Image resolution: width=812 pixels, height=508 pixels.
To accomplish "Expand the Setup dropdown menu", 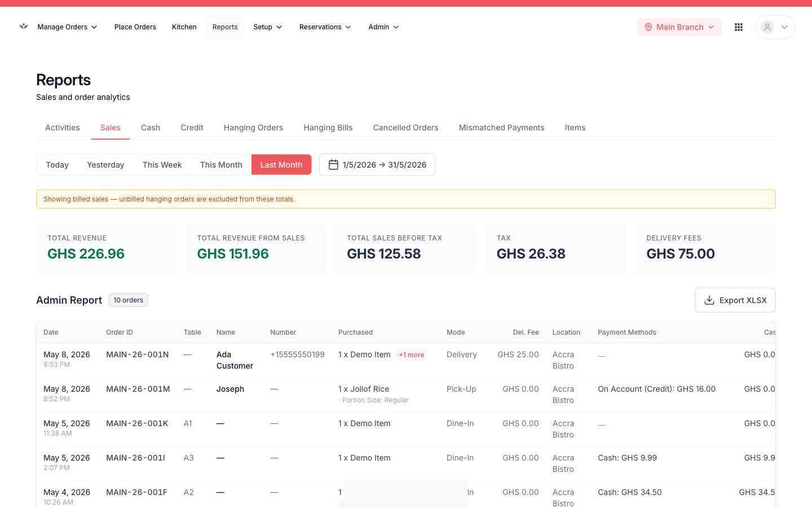I will (x=268, y=27).
